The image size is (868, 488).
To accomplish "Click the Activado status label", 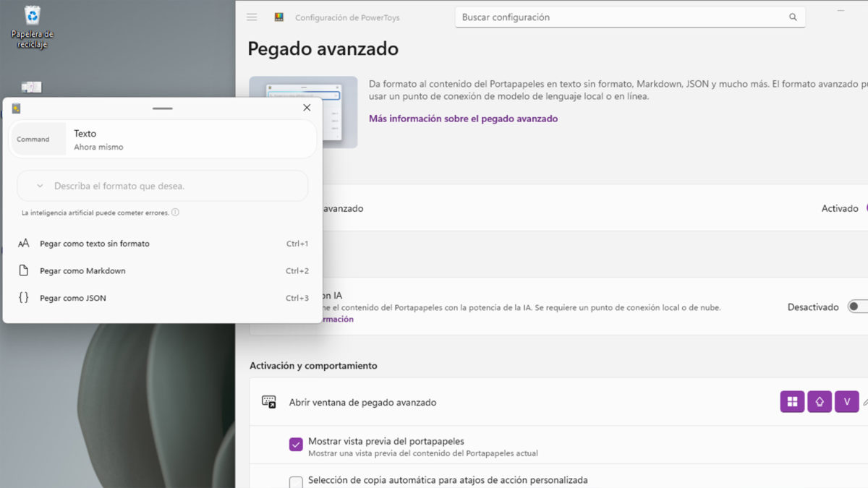I will pyautogui.click(x=840, y=208).
